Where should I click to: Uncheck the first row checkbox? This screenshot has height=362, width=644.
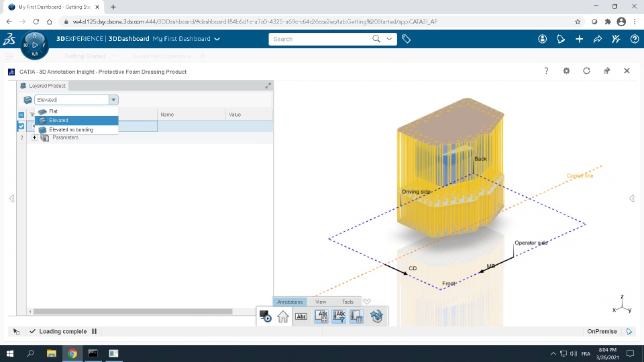pyautogui.click(x=21, y=127)
